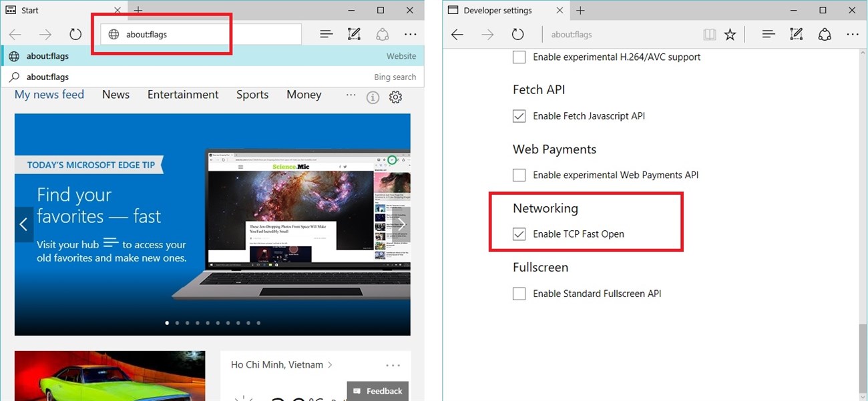Open Entertainment category
The width and height of the screenshot is (868, 401).
[183, 95]
